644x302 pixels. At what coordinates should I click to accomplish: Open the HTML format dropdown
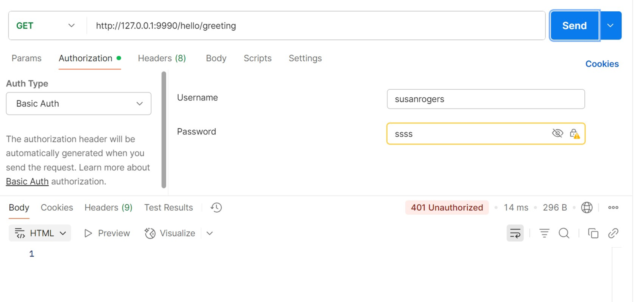point(40,233)
